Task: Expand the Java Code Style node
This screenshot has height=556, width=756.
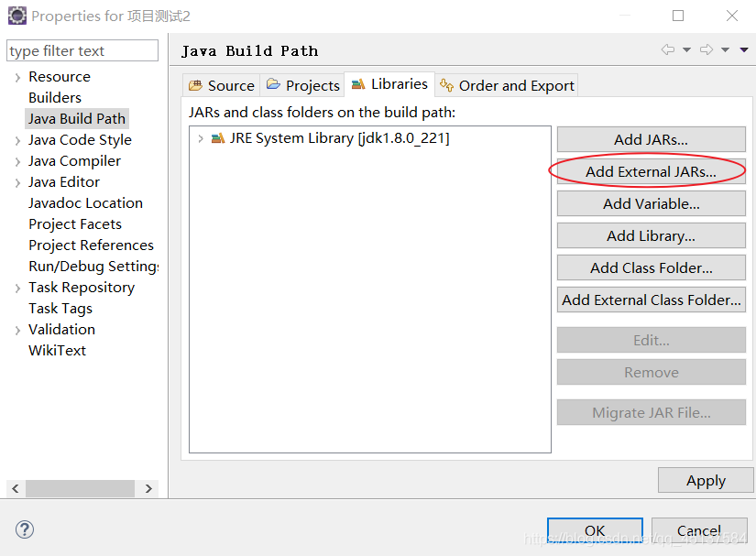Action: coord(17,141)
